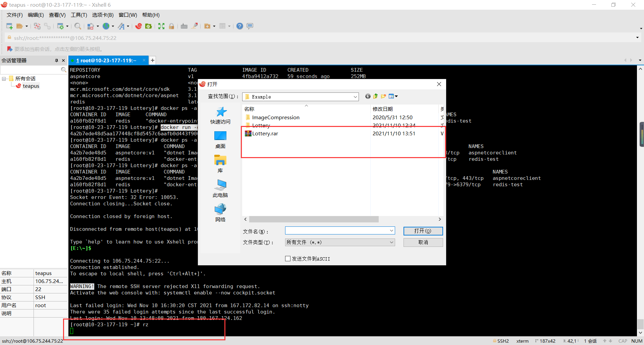The image size is (644, 345).
Task: Click the up-one-level folder icon in dialog
Action: (x=376, y=96)
